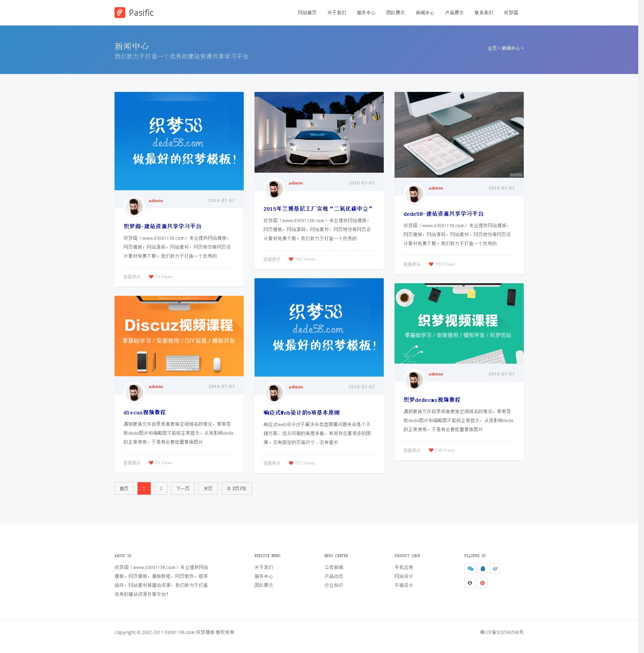
Task: Click the QQ penguin icon
Action: click(x=482, y=568)
